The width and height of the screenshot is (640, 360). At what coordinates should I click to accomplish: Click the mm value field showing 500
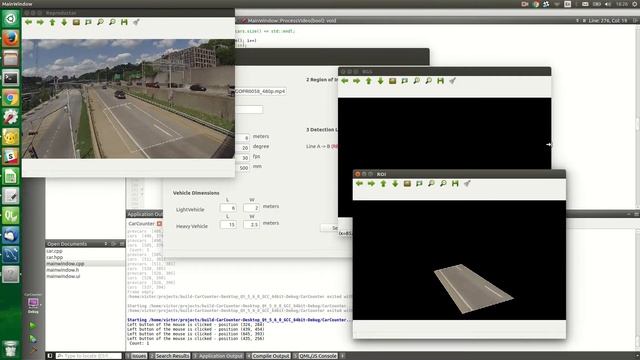pyautogui.click(x=242, y=168)
